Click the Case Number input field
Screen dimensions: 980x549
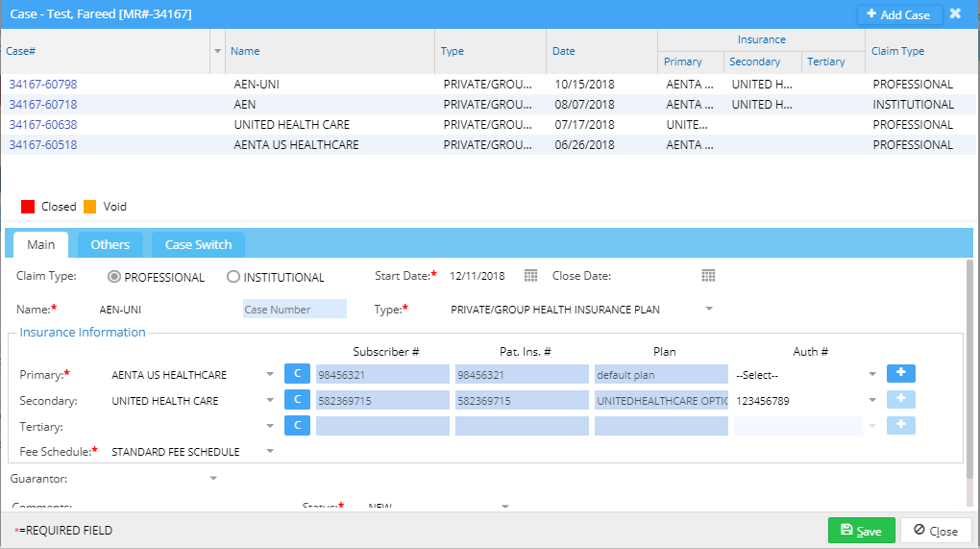tap(294, 310)
